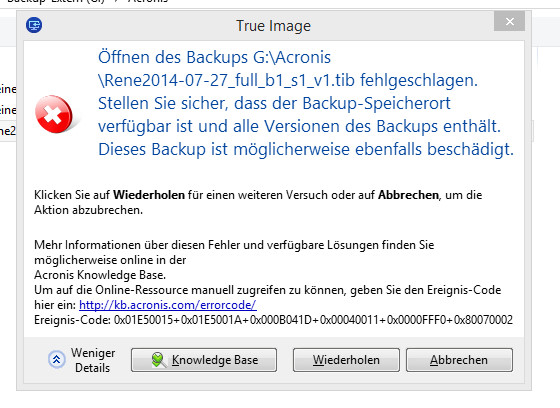The width and height of the screenshot is (560, 408).
Task: Click the True Image title bar text
Action: point(273,26)
